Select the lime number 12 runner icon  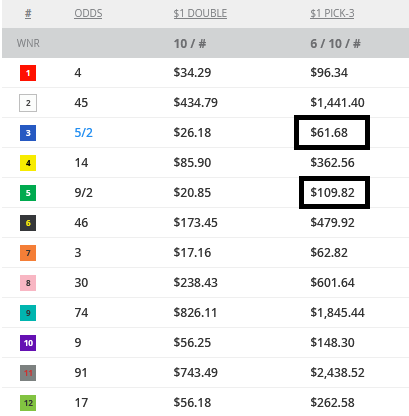click(28, 403)
